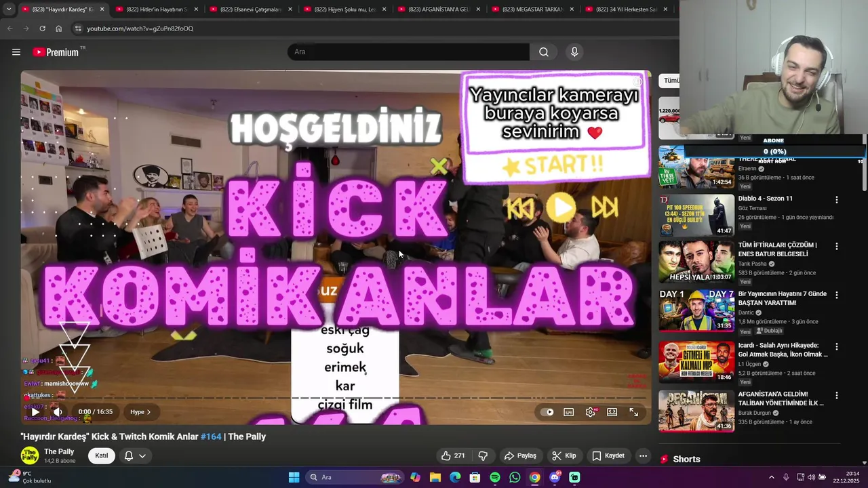The height and width of the screenshot is (488, 868).
Task: Open Icardi - Salah Aynı Hikayede title
Action: (x=783, y=350)
